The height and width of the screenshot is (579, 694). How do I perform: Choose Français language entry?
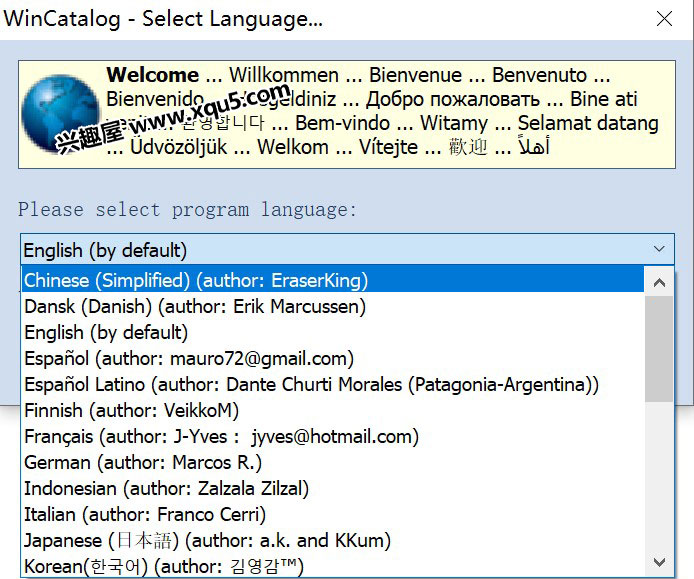coord(333,436)
